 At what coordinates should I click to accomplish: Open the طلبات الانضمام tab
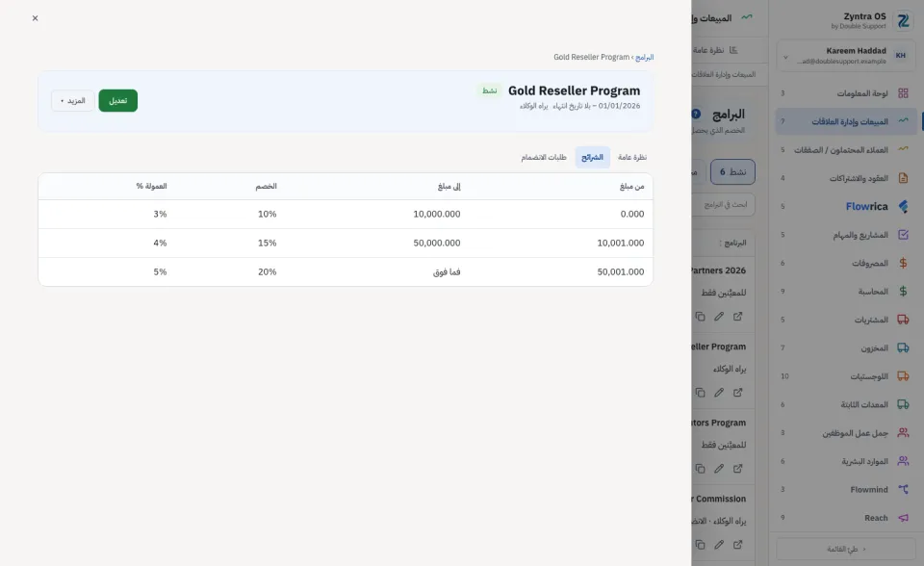click(x=543, y=158)
